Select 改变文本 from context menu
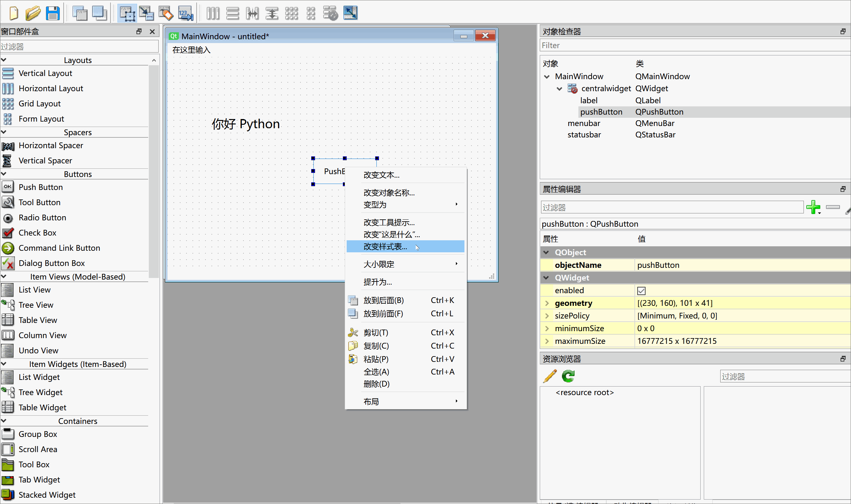 [381, 175]
